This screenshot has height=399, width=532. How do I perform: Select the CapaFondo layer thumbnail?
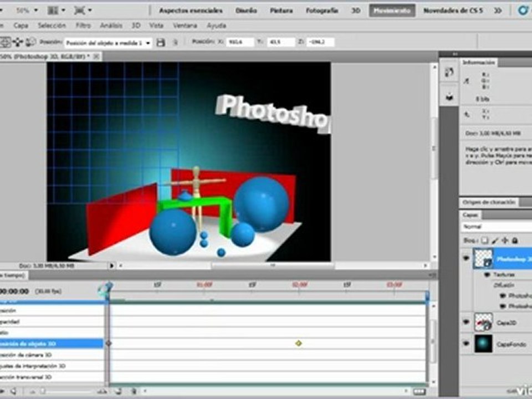483,344
